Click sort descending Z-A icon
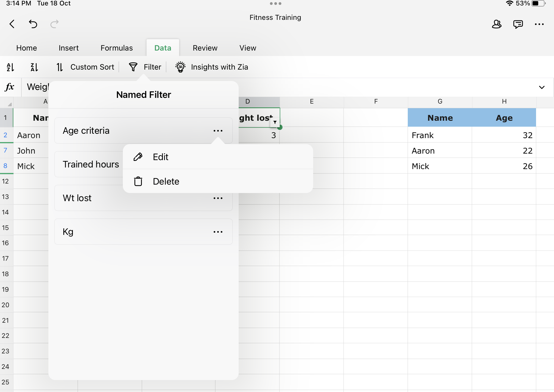 [x=34, y=67]
